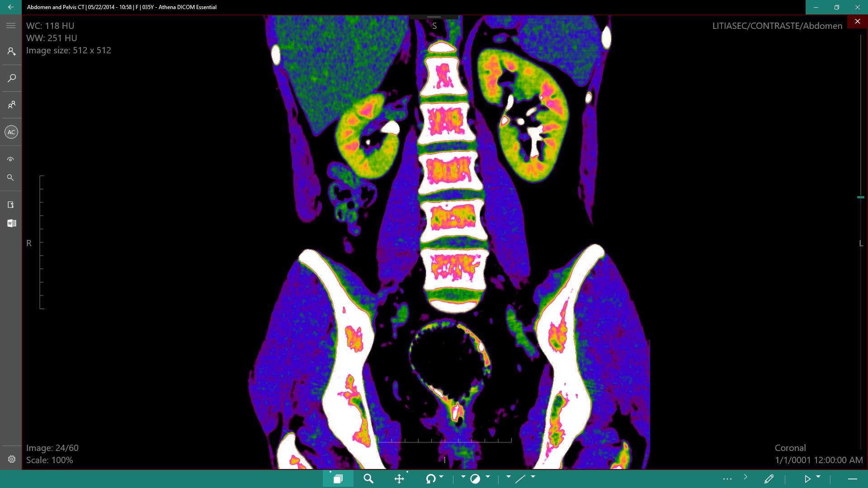Screen dimensions: 868x488
Task: Click the add patient icon
Action: (11, 52)
